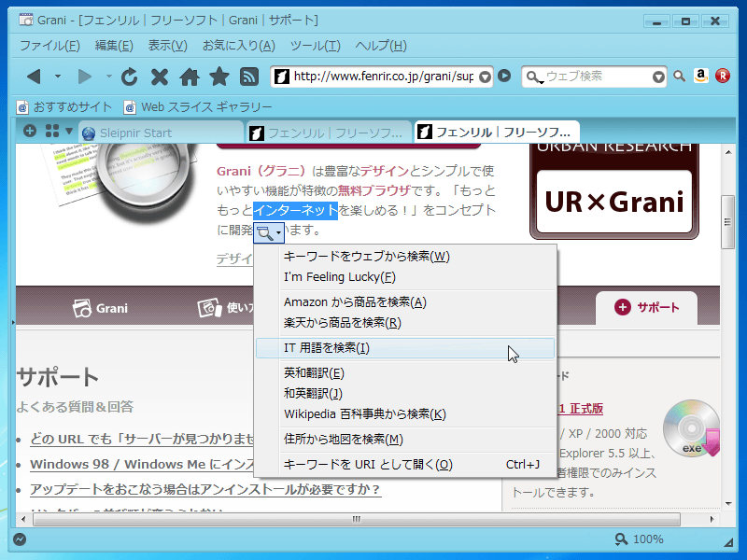Click the UR×Grani banner image
Viewport: 747px width, 560px height.
pos(614,191)
